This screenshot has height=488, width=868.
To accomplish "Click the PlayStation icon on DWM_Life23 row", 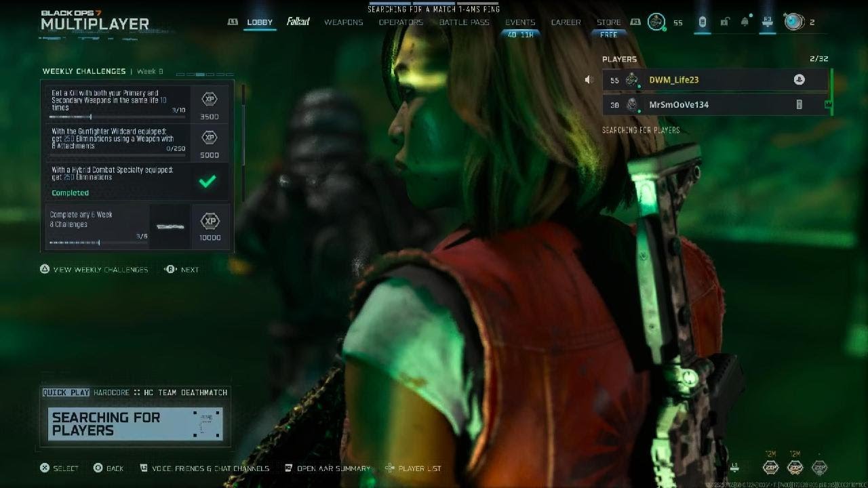I will [800, 80].
